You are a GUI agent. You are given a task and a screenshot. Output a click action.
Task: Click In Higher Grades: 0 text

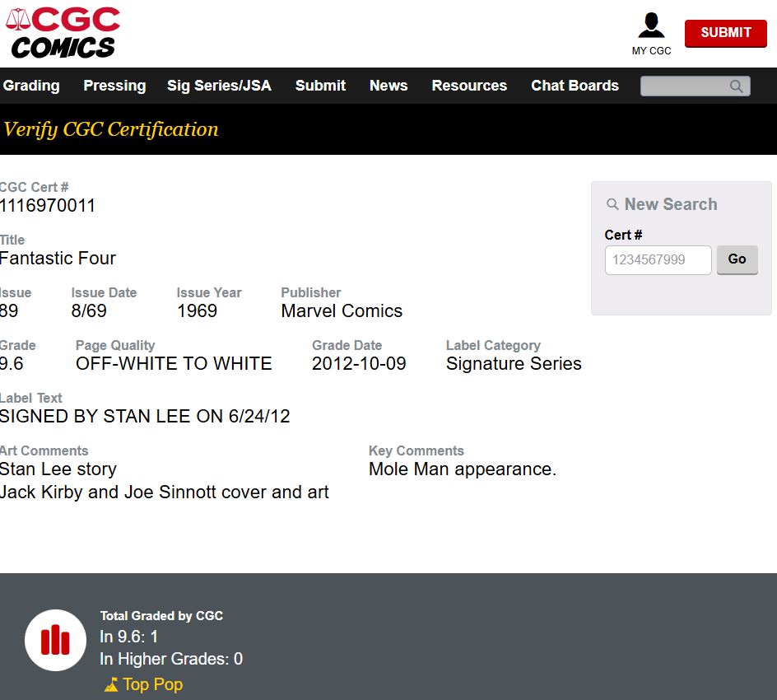171,659
